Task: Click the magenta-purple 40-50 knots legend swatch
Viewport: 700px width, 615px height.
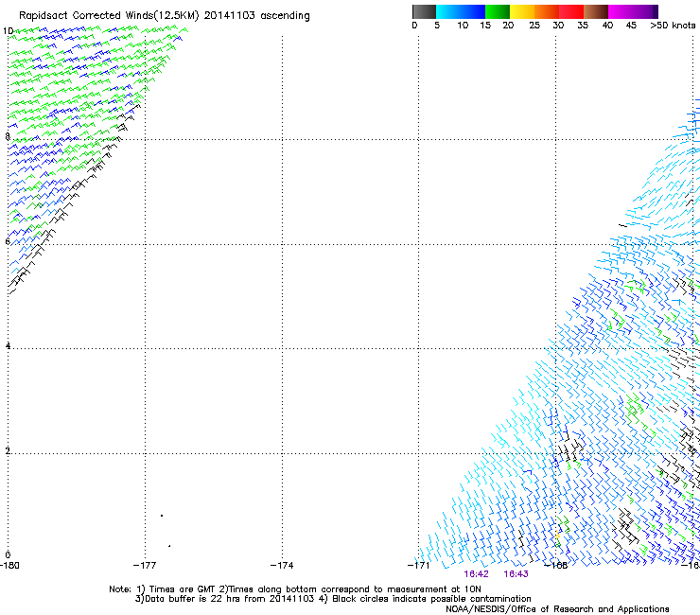Action: point(633,11)
